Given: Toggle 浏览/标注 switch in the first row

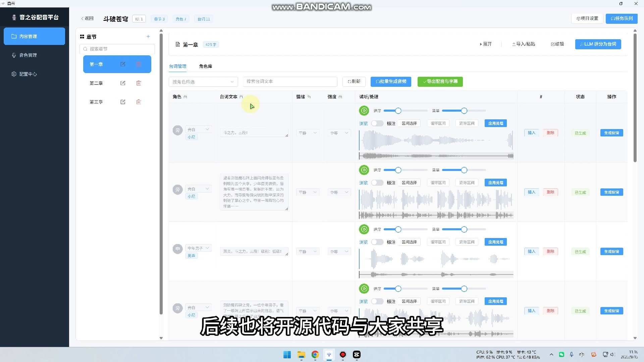Looking at the screenshot, I should (x=377, y=123).
